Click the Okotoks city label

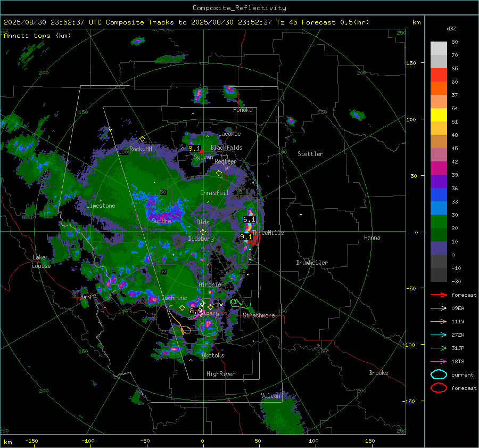pos(213,355)
